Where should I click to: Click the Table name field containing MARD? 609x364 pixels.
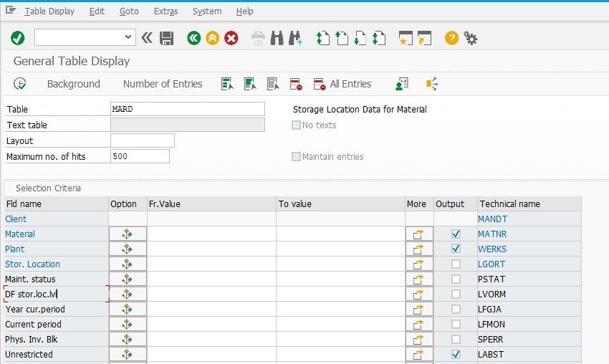(x=188, y=109)
